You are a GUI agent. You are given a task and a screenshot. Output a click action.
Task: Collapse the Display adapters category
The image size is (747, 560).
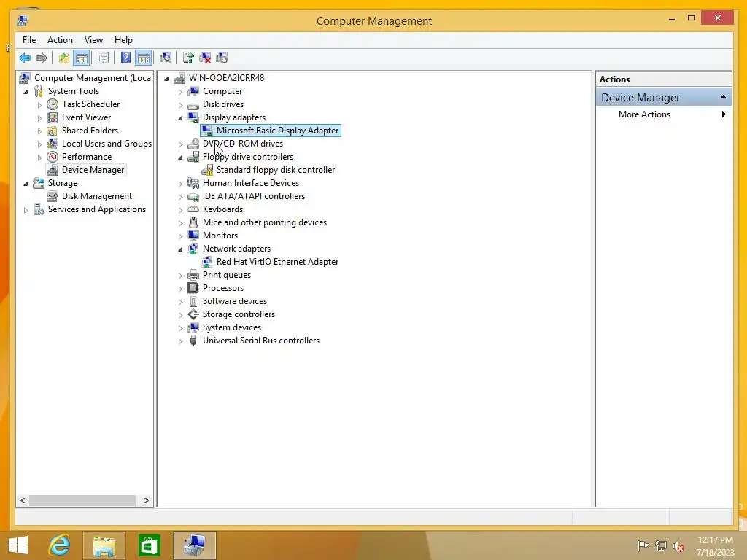click(x=180, y=117)
